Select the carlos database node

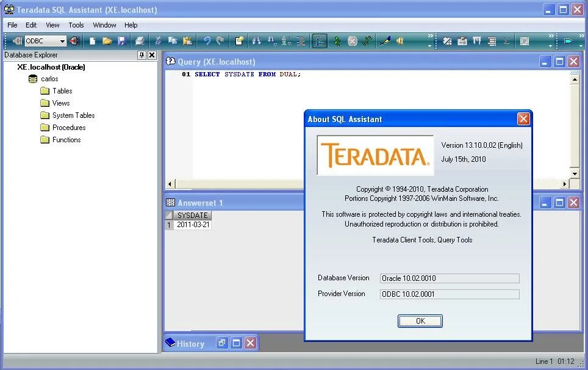[x=49, y=79]
